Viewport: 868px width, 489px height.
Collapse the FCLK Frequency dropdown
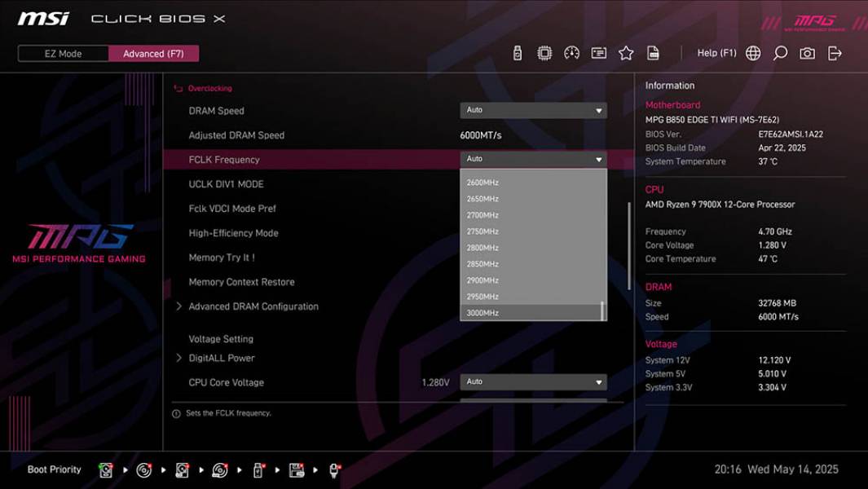click(x=533, y=159)
